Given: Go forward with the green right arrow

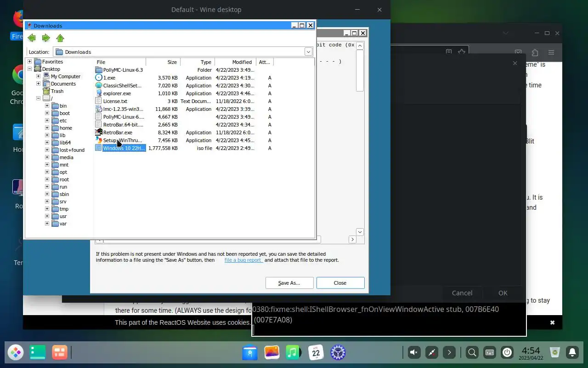Looking at the screenshot, I should click(46, 38).
